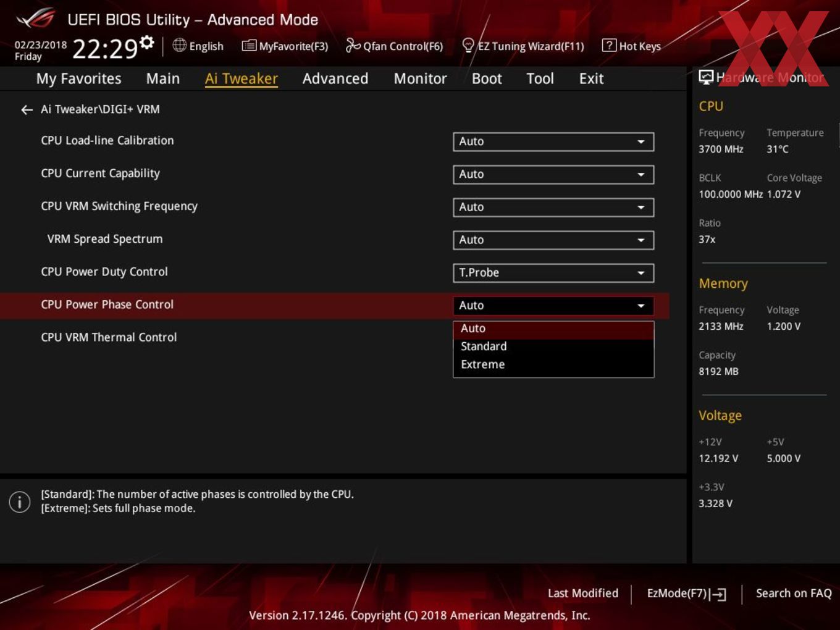The image size is (840, 630).
Task: Expand CPU Load-line Calibration dropdown
Action: click(x=553, y=141)
